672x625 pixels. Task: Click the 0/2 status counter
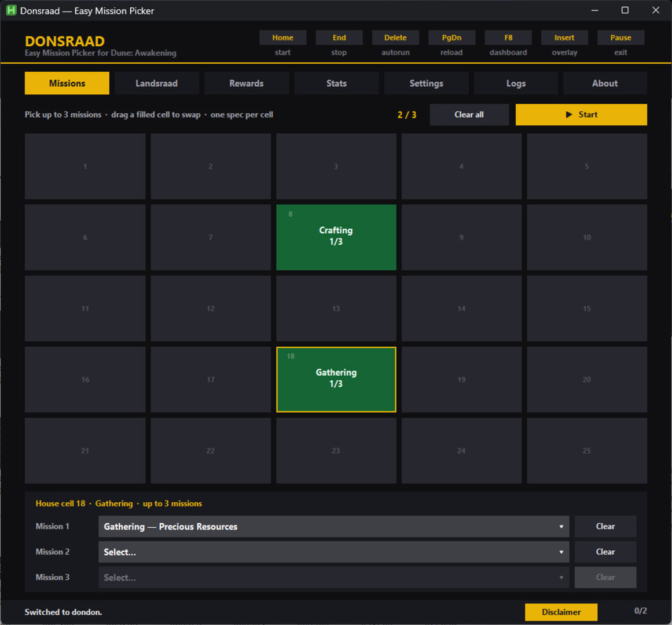click(640, 611)
